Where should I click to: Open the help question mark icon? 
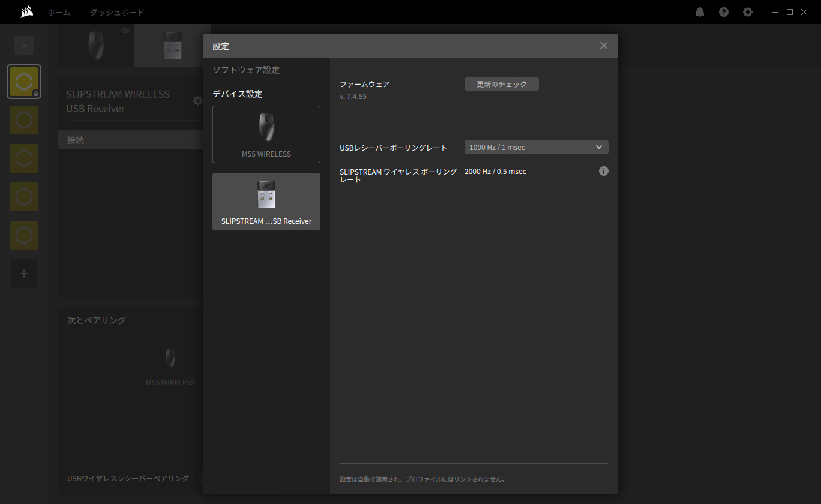tap(724, 12)
